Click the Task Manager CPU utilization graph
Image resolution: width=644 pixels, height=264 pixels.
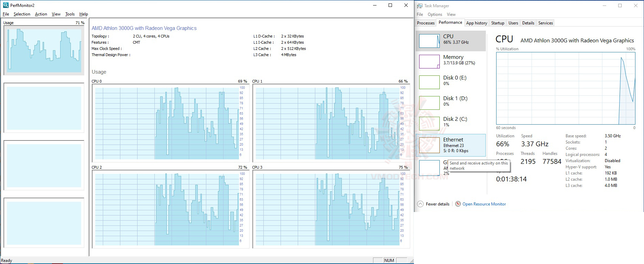pyautogui.click(x=566, y=88)
